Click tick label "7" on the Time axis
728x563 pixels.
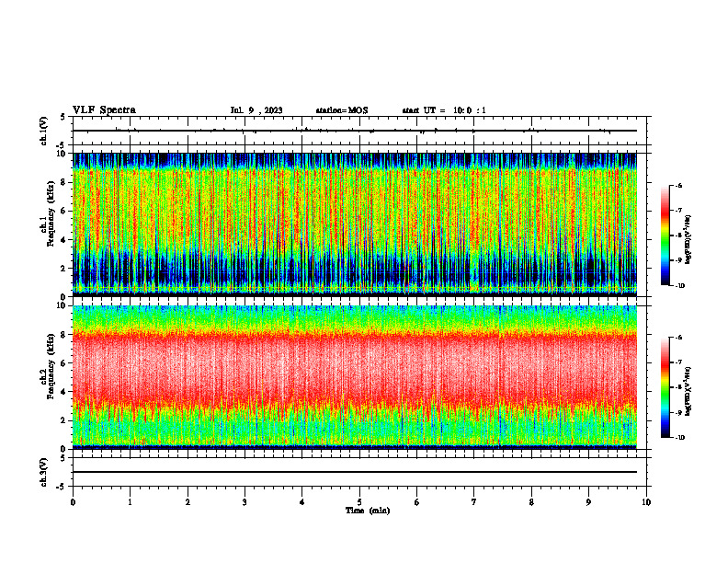474,502
